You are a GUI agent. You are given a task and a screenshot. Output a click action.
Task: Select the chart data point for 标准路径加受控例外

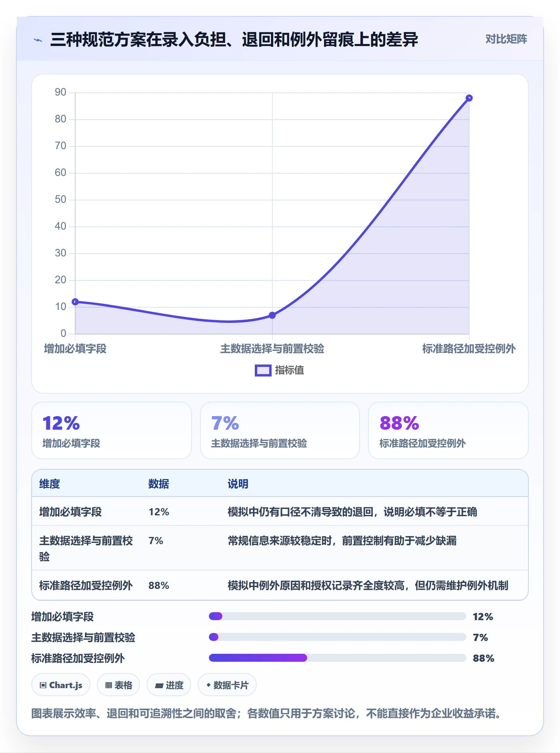tap(469, 98)
